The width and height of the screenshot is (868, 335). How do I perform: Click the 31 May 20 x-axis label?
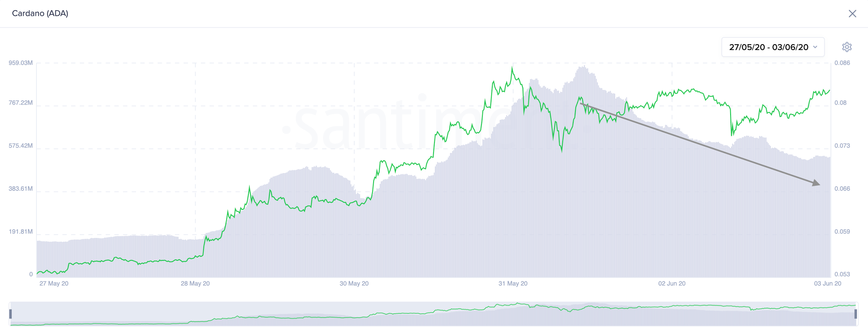pyautogui.click(x=513, y=284)
